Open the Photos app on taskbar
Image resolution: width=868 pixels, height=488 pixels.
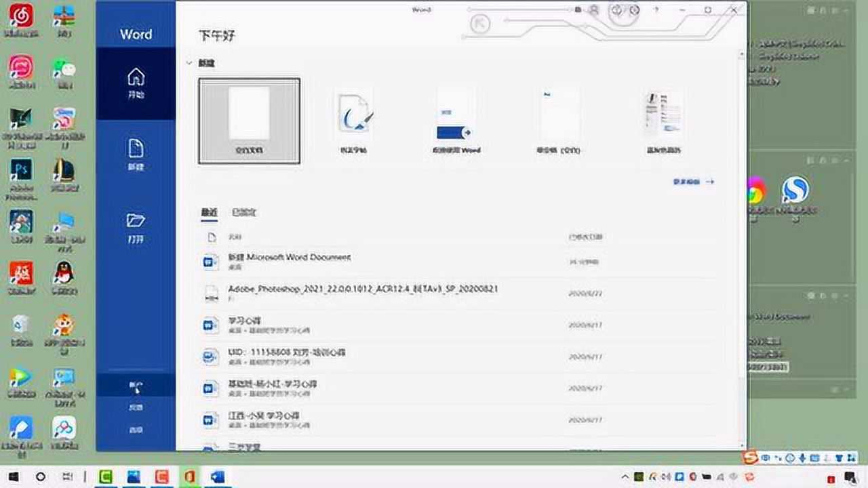coord(134,477)
